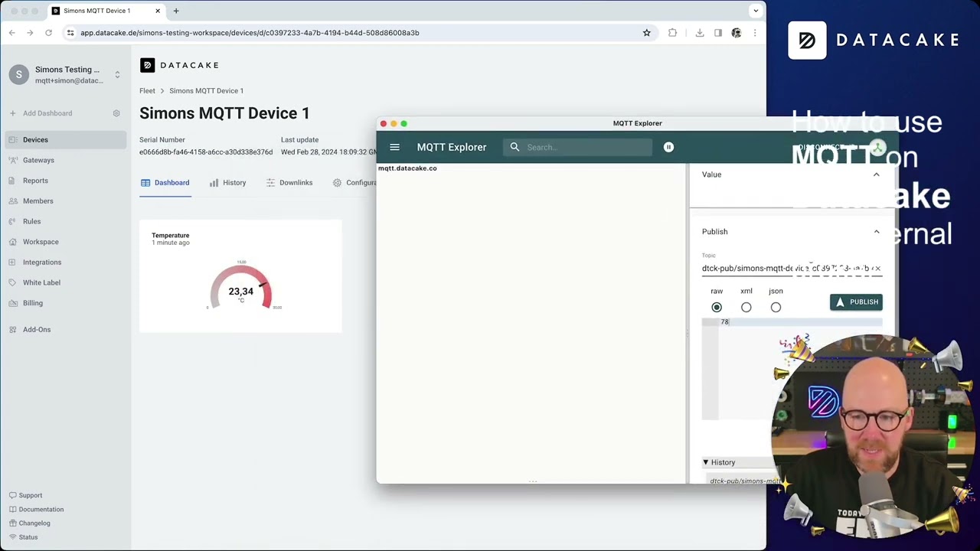Screen dimensions: 980x551
Task: Expand Chrome tab search dropdown
Action: click(756, 11)
